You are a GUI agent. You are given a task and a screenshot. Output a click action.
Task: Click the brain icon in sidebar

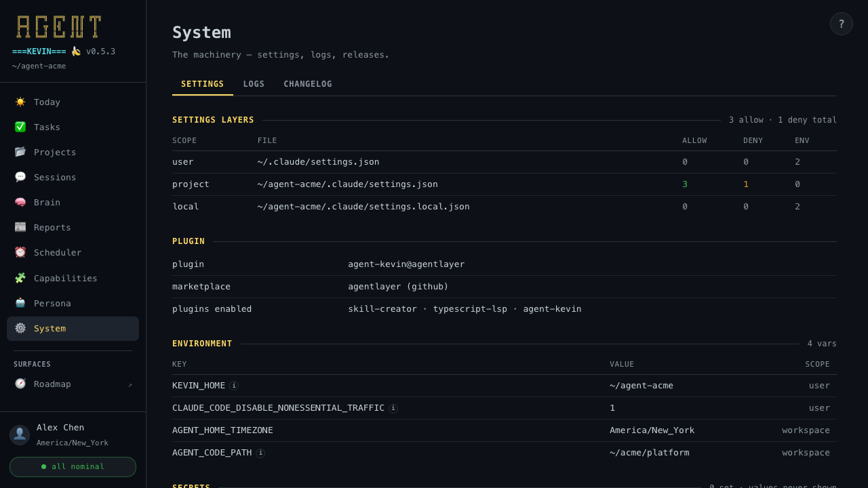20,202
